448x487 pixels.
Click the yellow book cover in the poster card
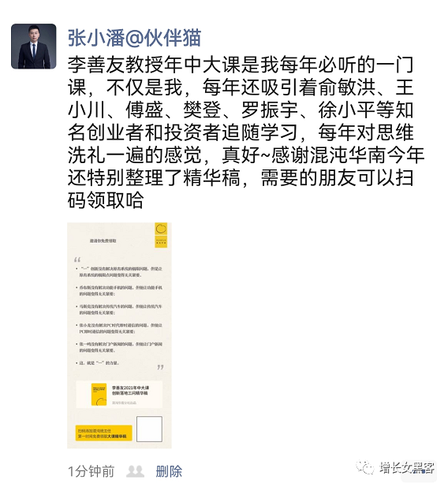tap(99, 395)
